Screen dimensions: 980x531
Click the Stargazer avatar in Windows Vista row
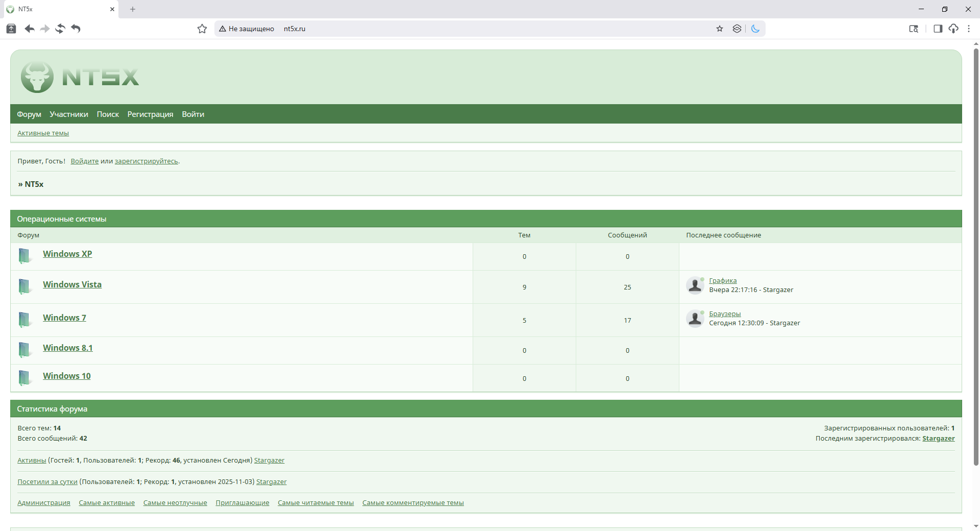[695, 285]
